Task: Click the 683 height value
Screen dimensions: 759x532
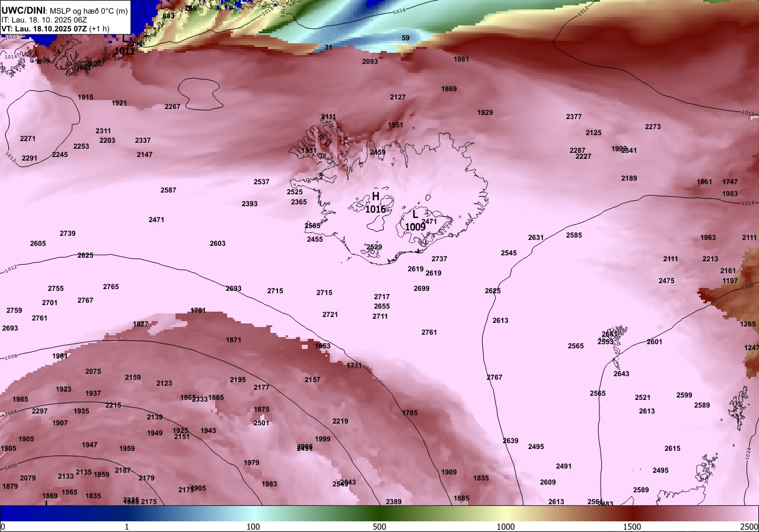Action: [168, 16]
